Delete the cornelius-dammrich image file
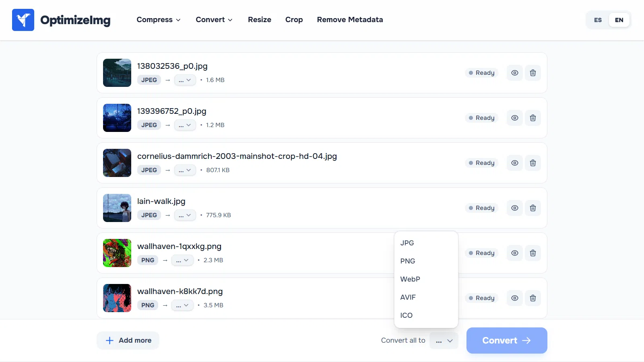The height and width of the screenshot is (362, 644). 533,163
